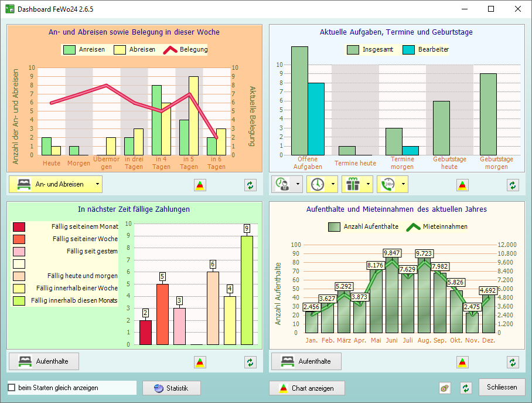Toggle the Bearbeiter legend entry
532x403 pixels.
408,50
